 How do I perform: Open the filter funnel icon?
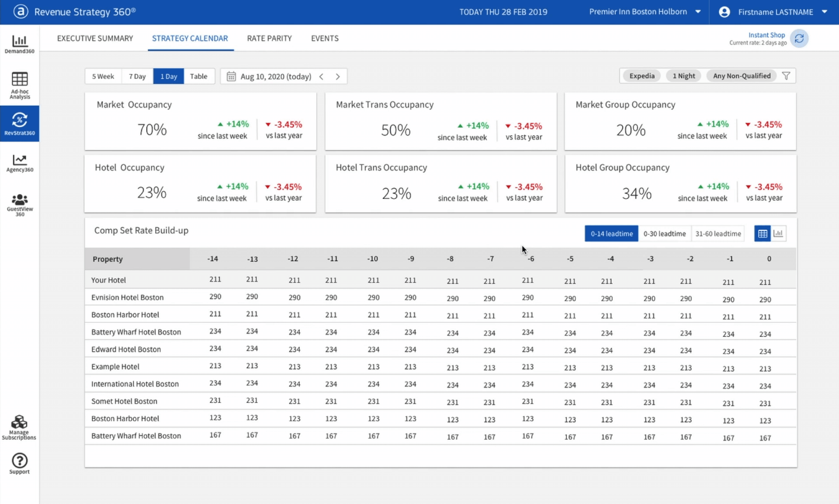tap(786, 76)
